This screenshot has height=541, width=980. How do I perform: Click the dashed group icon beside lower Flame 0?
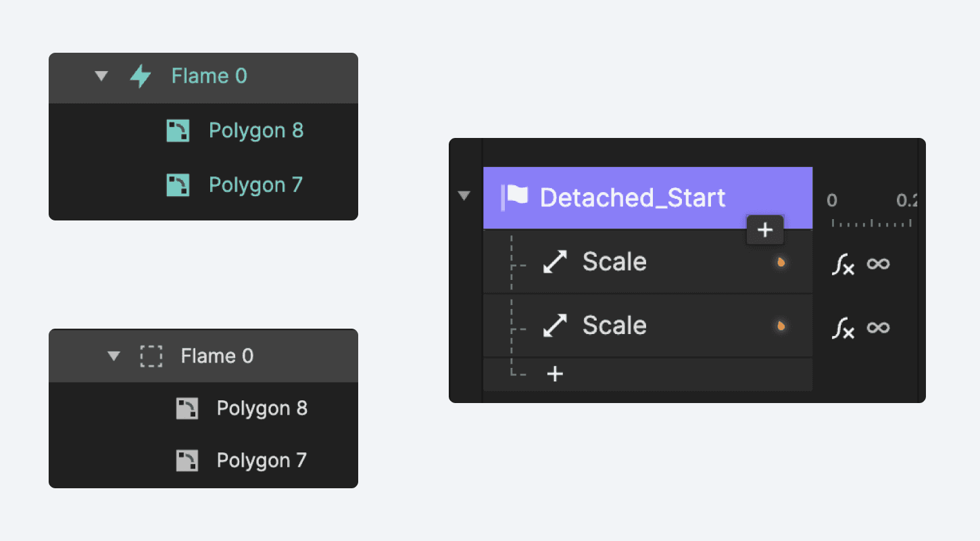coord(151,356)
